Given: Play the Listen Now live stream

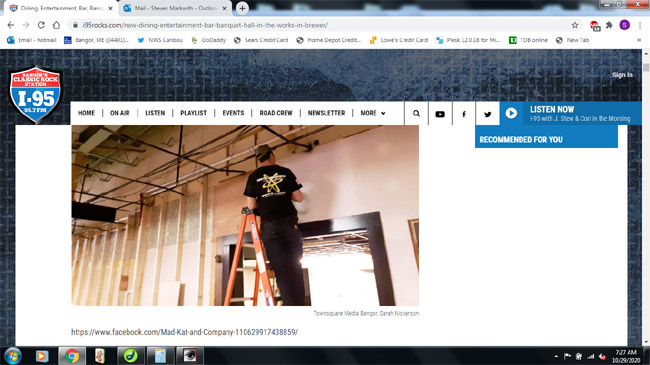Looking at the screenshot, I should coord(511,113).
